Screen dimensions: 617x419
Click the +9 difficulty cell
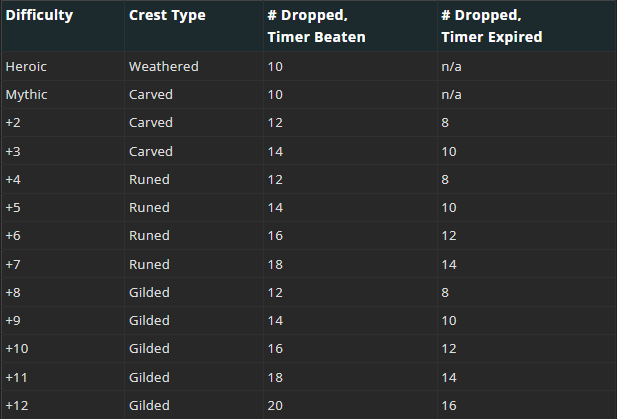pos(13,321)
